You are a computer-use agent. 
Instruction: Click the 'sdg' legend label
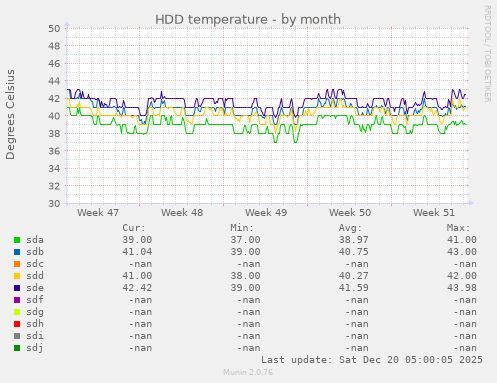35,312
